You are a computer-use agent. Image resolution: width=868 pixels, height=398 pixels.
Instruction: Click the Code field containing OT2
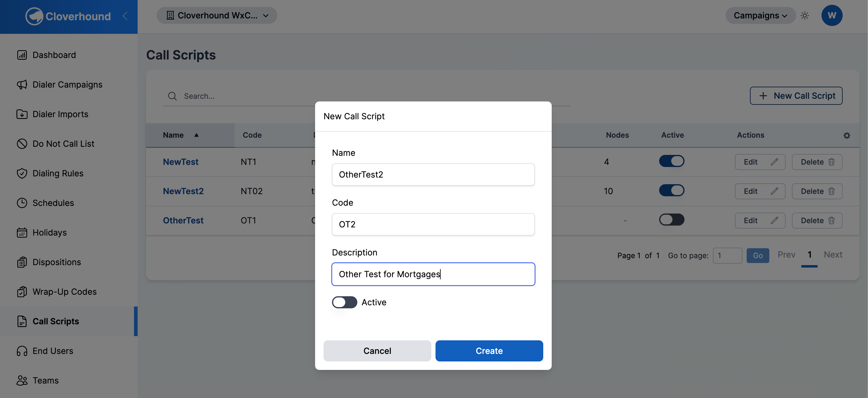point(433,224)
